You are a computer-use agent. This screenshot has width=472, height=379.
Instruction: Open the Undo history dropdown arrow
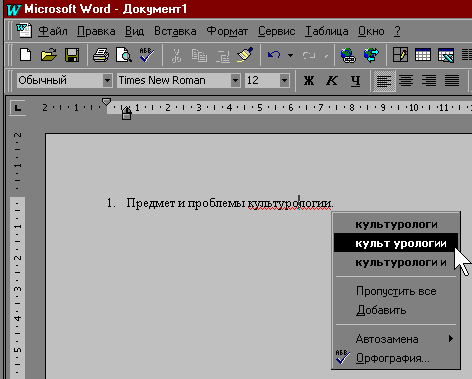coord(291,55)
